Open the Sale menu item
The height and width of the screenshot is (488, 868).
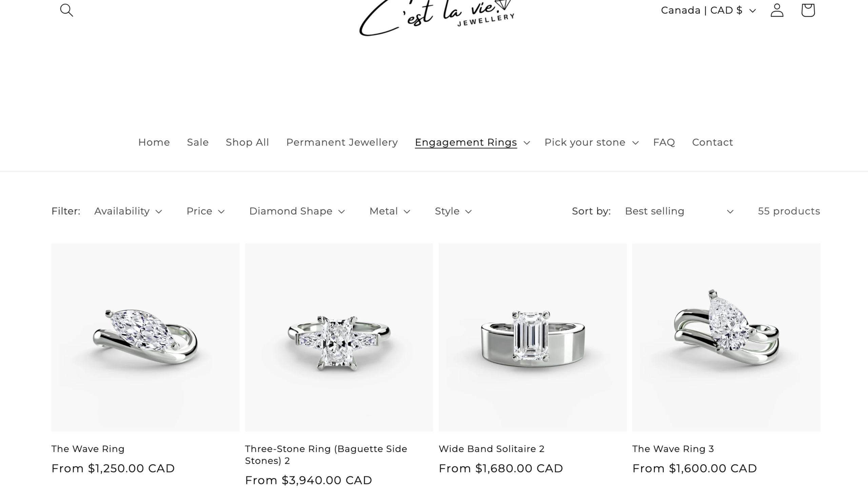pos(198,142)
